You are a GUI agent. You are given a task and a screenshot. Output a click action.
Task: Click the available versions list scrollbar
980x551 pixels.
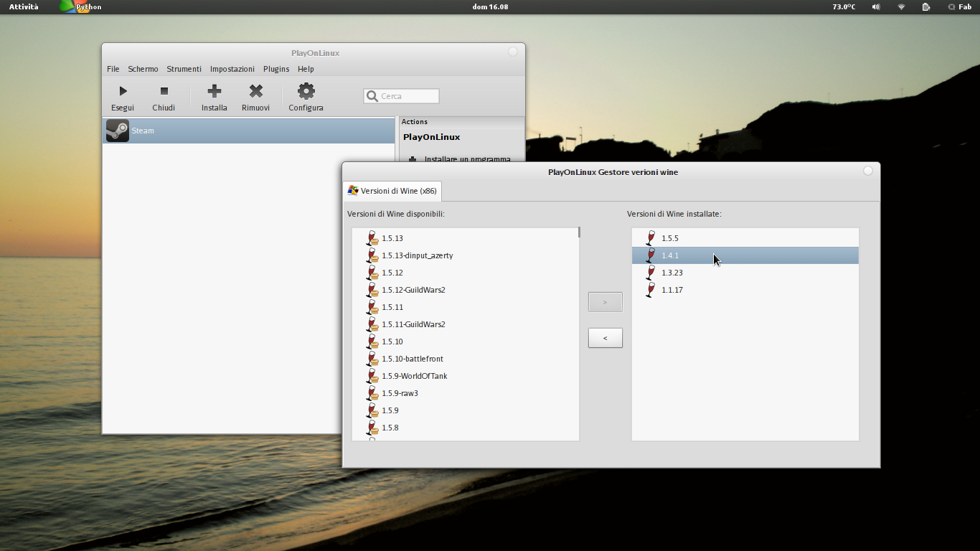[x=579, y=232]
